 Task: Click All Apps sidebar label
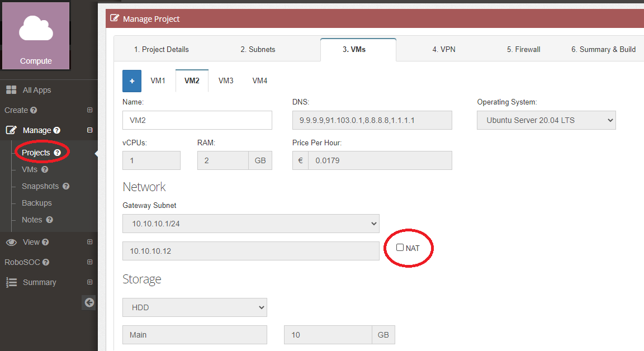point(37,90)
